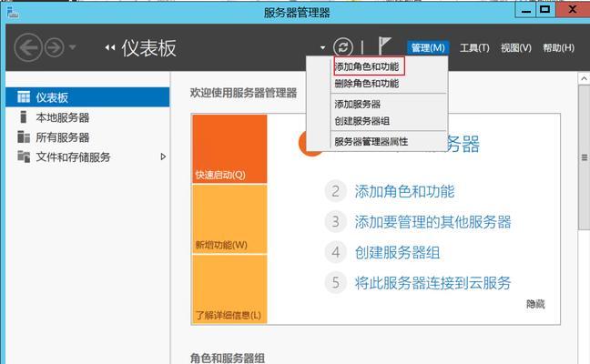This screenshot has height=364, width=590.
Task: Click the 添加角色和功能 quick start link
Action: [x=404, y=192]
